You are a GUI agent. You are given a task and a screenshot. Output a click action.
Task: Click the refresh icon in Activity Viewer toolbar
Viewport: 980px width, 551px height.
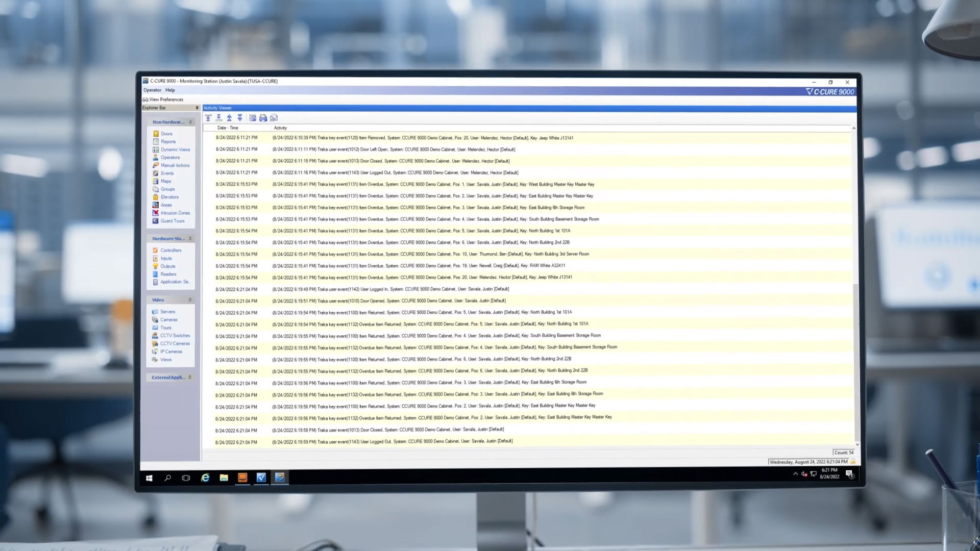coord(273,118)
